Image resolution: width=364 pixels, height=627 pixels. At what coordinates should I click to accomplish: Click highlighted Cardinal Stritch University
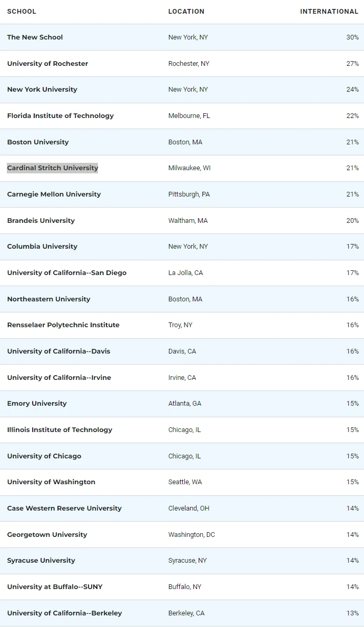click(53, 168)
